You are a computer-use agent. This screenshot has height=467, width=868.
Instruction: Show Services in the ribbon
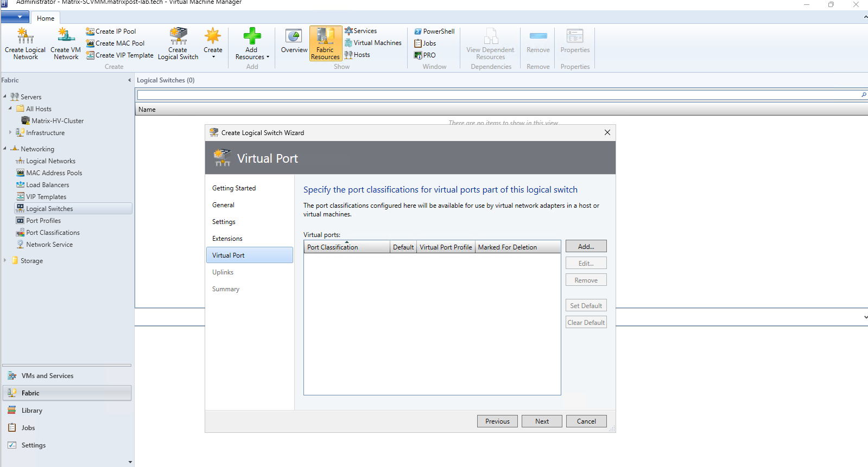[360, 31]
